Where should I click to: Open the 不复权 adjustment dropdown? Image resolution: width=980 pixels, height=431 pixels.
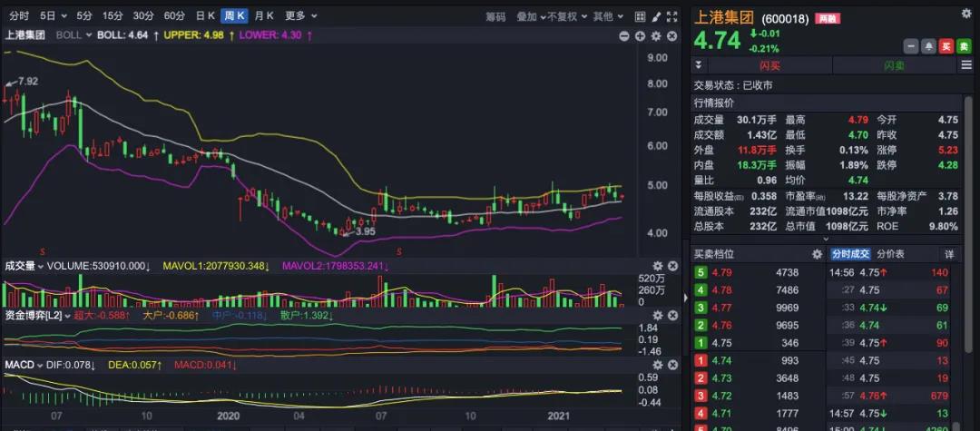click(x=567, y=17)
